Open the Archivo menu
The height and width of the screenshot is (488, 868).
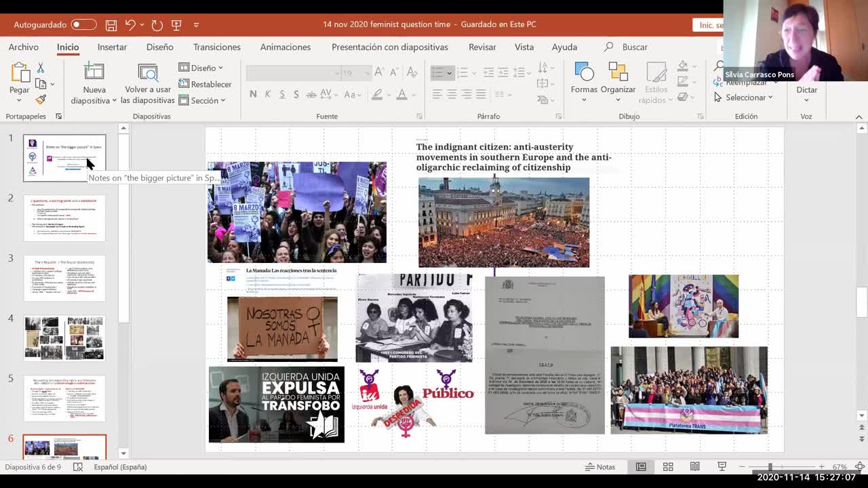24,47
